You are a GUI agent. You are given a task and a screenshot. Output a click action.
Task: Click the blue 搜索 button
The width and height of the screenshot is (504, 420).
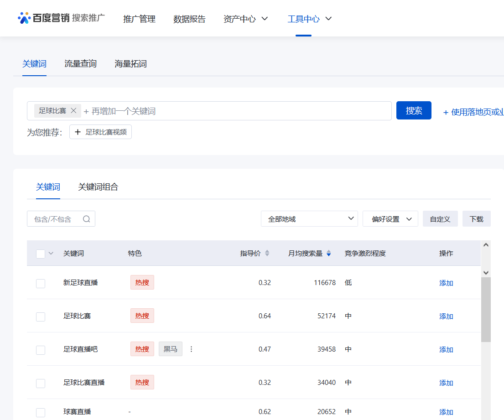[x=414, y=110]
